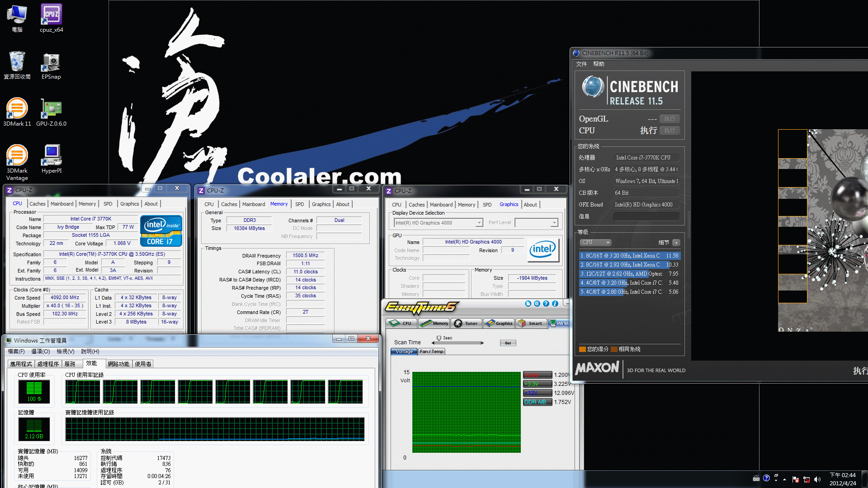Click EasyTune6 help question-mark icon
The image size is (868, 488).
click(546, 304)
